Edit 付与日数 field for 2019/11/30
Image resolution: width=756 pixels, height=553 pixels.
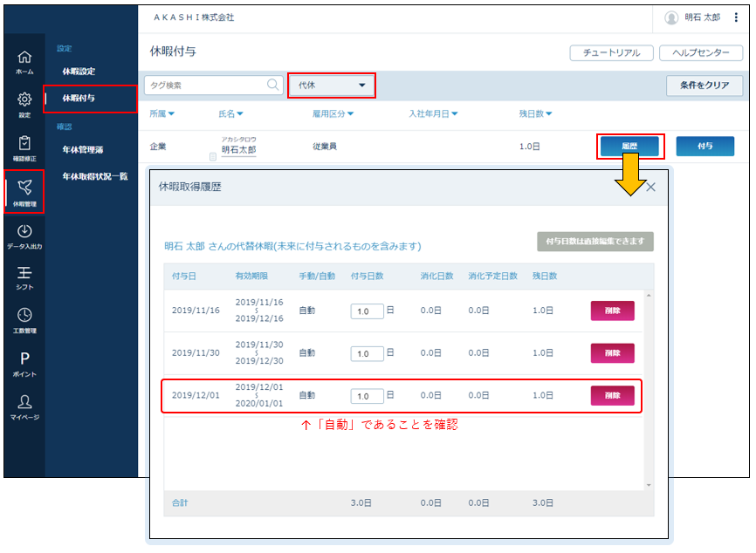pos(367,353)
